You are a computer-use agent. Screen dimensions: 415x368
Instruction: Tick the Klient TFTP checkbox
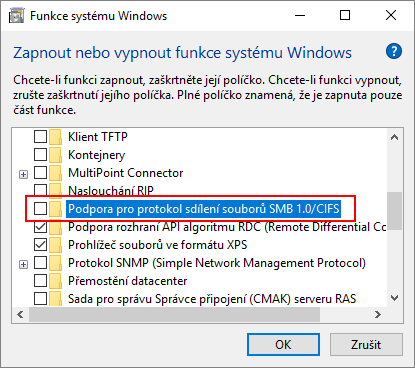40,137
